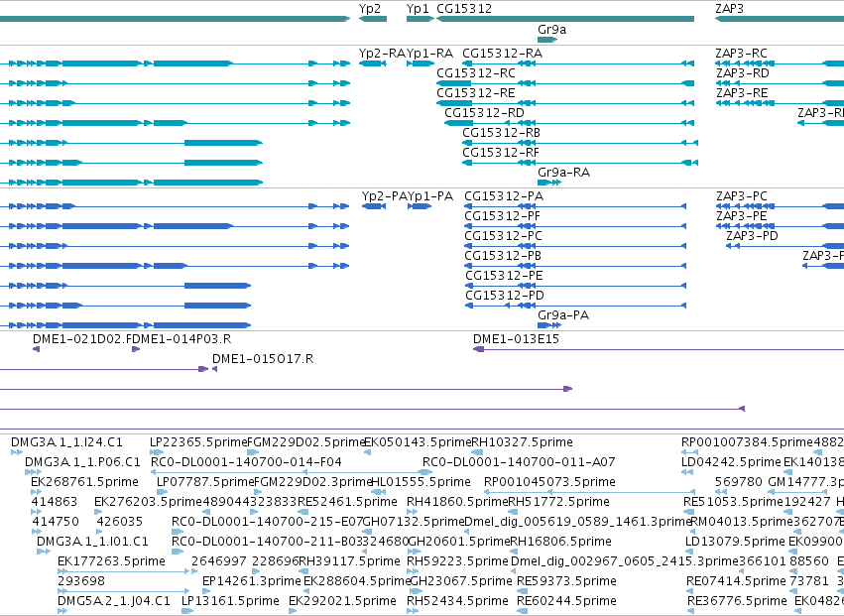
Task: Select EST LP07787.5prime
Action: pos(205,482)
